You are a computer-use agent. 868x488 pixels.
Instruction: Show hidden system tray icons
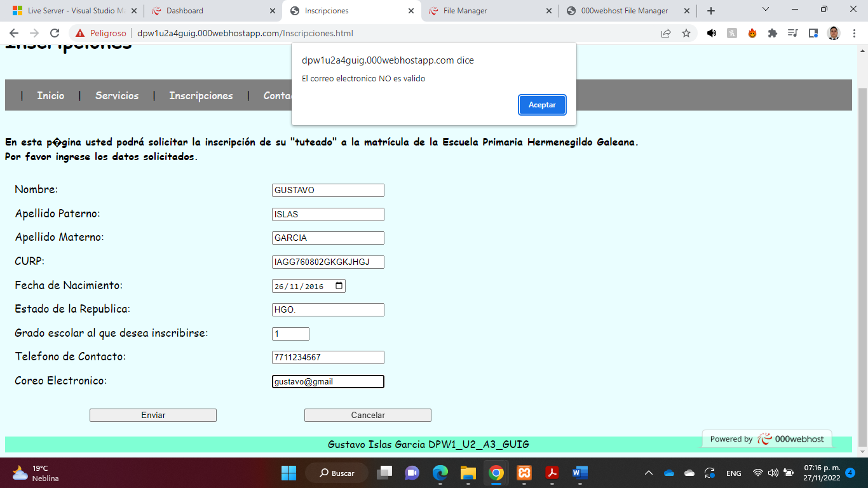[649, 473]
